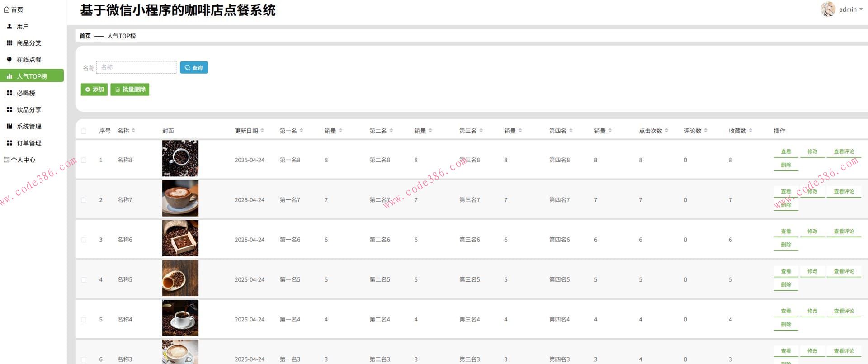This screenshot has width=868, height=364.
Task: Click the green 添加 button
Action: (94, 90)
